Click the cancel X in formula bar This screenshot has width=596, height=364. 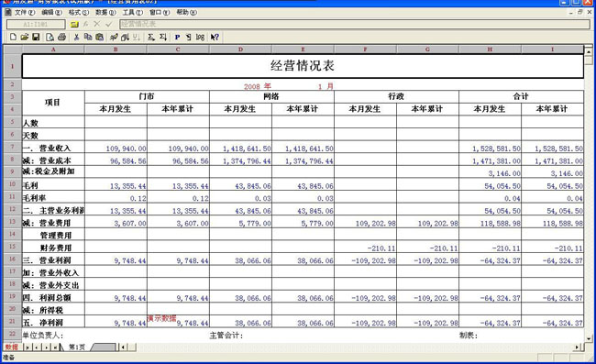point(97,25)
